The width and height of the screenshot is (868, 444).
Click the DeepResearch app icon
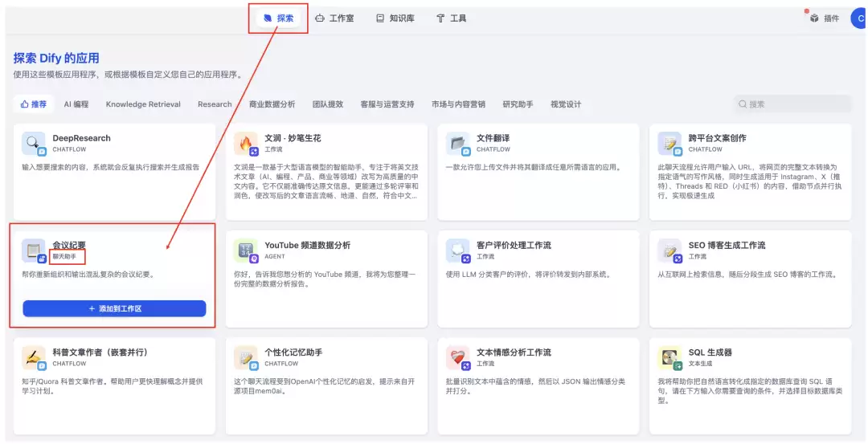tap(33, 143)
